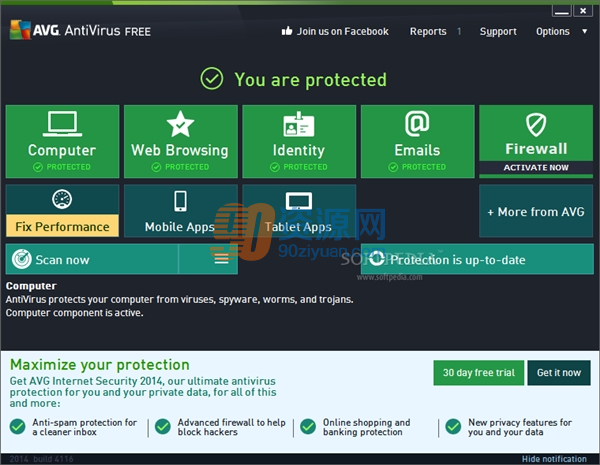
Task: Click the New privacy features checkmark icon
Action: click(453, 426)
